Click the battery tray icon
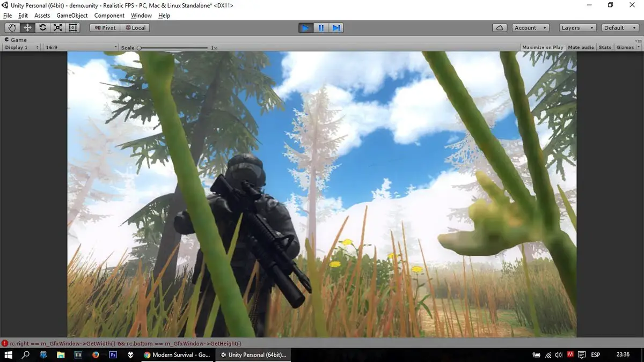The width and height of the screenshot is (644, 362). click(x=536, y=355)
